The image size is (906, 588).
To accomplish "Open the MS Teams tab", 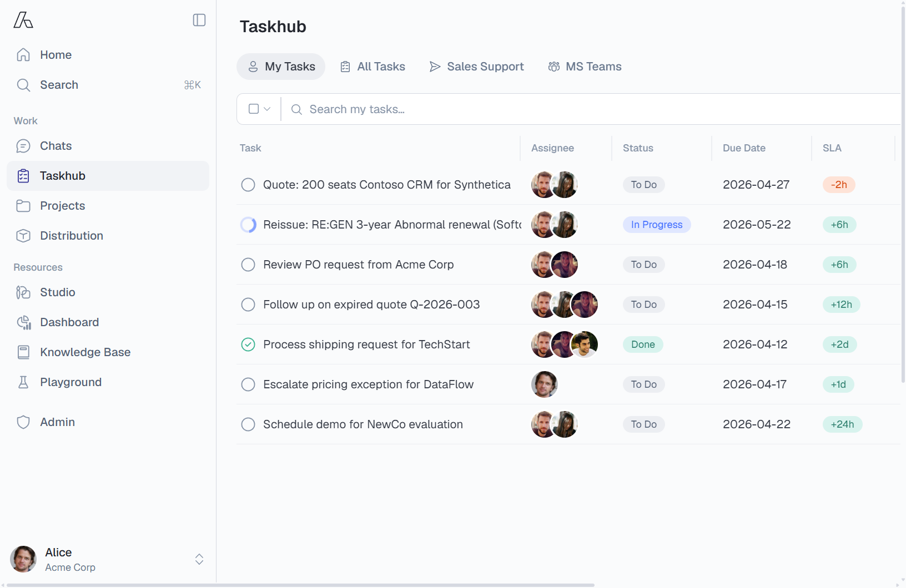I will pos(585,67).
